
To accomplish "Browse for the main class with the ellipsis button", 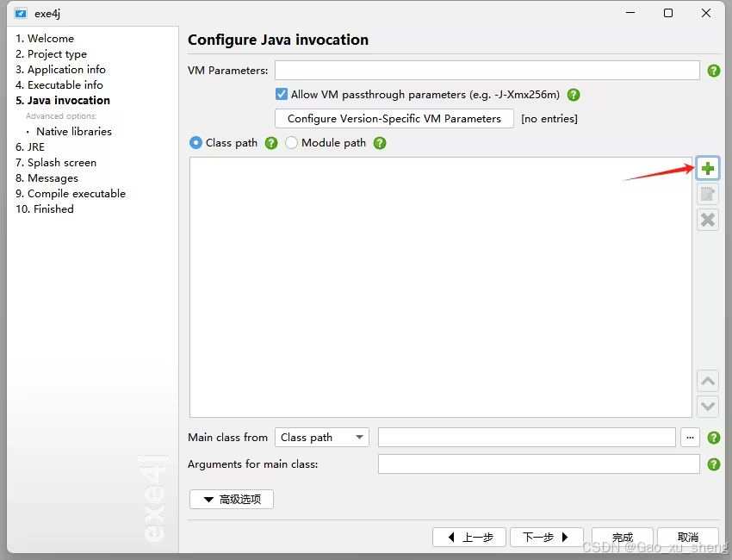I will click(690, 438).
